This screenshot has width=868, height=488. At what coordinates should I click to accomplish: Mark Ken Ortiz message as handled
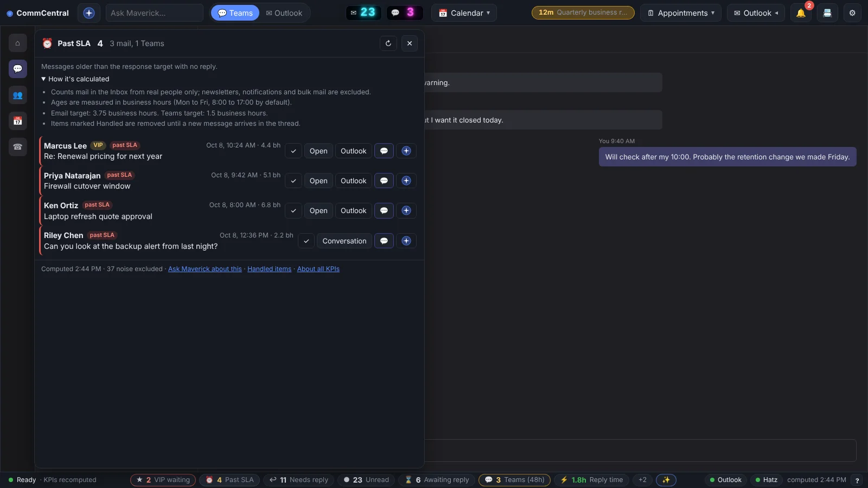(x=293, y=210)
